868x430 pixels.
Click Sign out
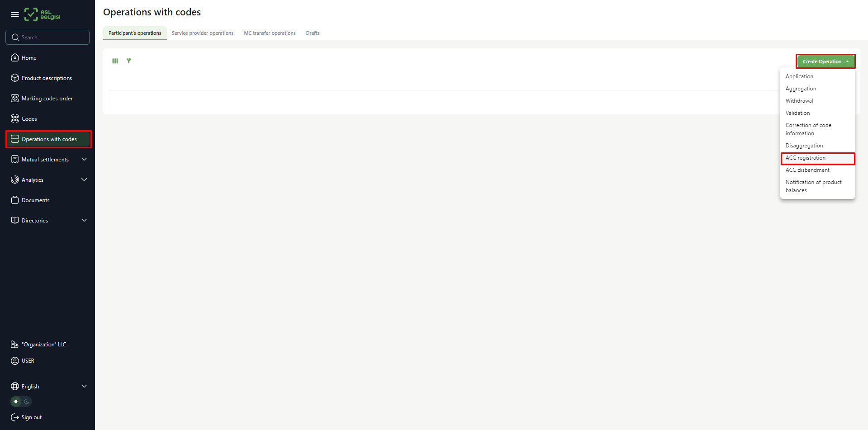point(31,417)
